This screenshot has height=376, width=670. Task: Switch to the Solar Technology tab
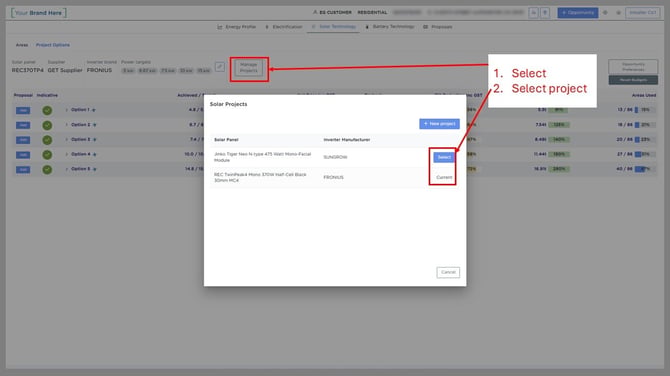click(x=333, y=26)
